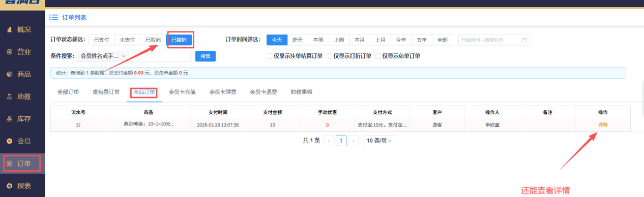The width and height of the screenshot is (644, 197).
Task: Filter orders by 已支付 status
Action: pyautogui.click(x=101, y=40)
